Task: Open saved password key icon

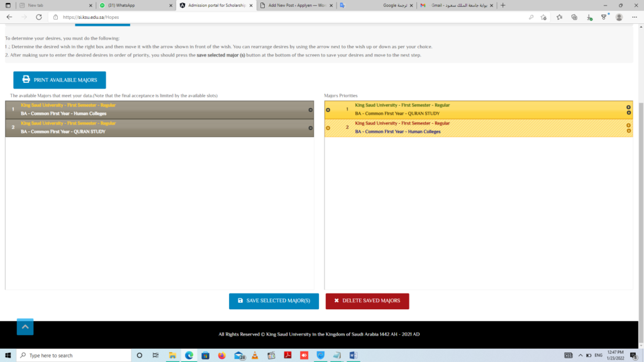Action: [x=531, y=17]
